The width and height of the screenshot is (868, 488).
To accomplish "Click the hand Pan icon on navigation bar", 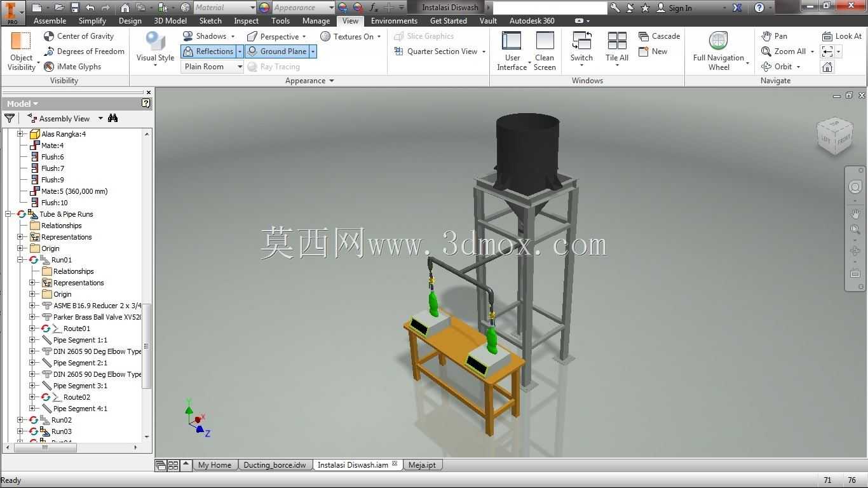I will pos(855,213).
